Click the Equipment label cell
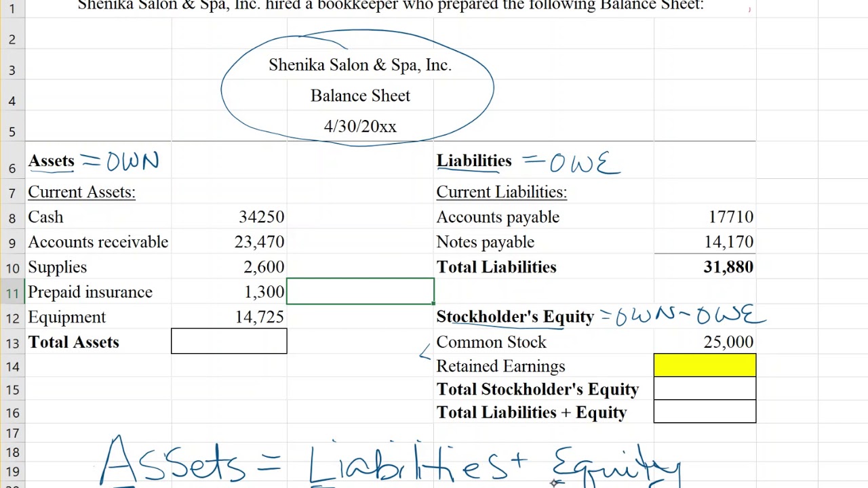Viewport: 868px width, 488px height. point(98,317)
